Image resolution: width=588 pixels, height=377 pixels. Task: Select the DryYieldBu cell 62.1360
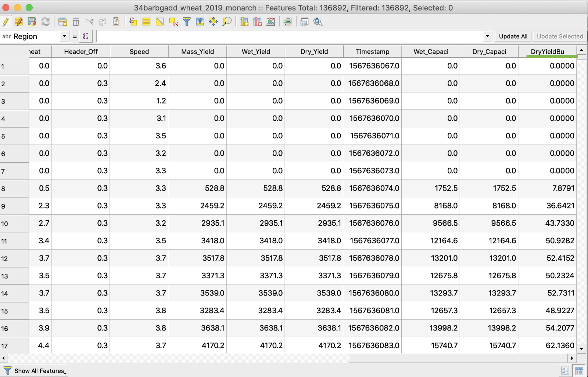click(x=548, y=345)
